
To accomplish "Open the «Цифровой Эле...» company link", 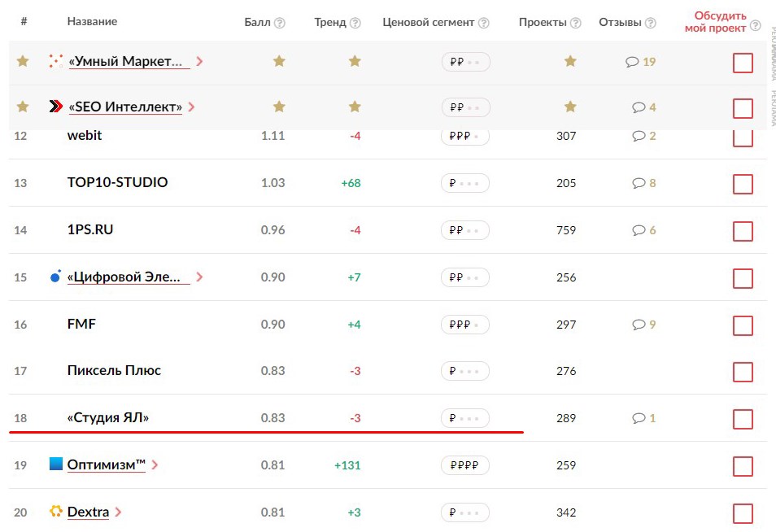I will [x=129, y=277].
